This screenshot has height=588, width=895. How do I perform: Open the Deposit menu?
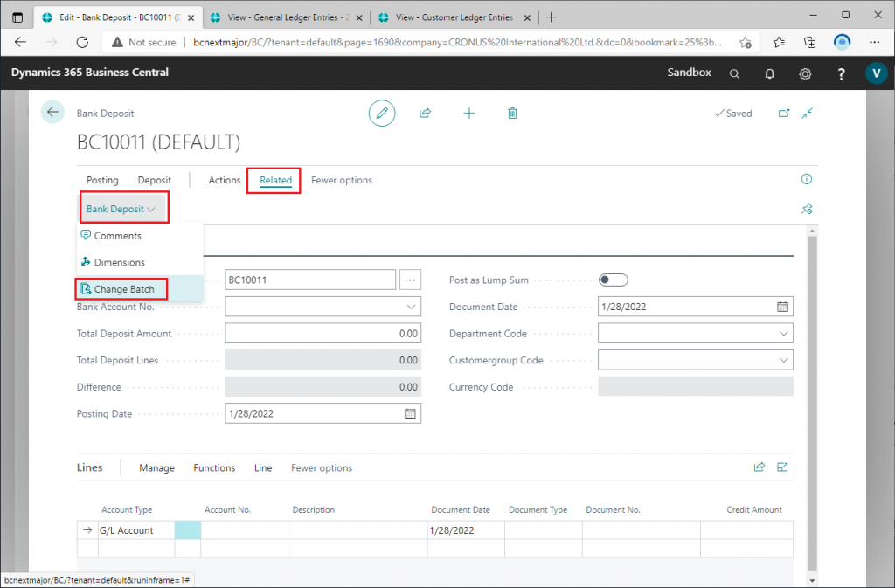pos(155,180)
